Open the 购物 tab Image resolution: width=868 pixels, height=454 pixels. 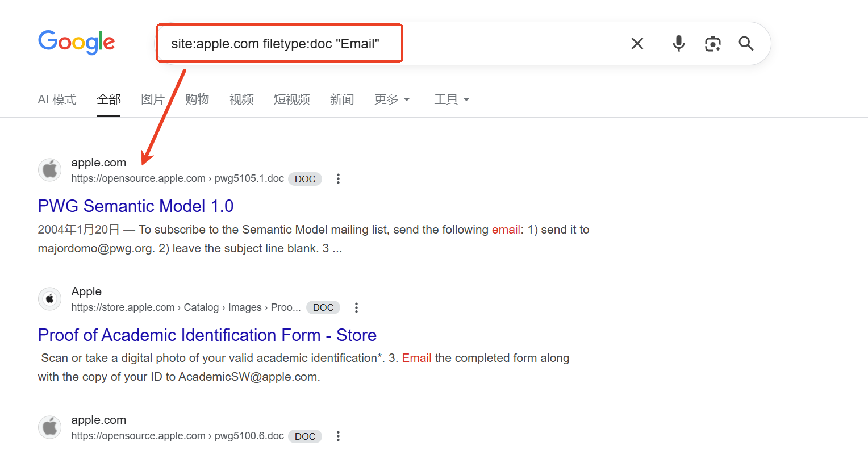click(x=197, y=99)
